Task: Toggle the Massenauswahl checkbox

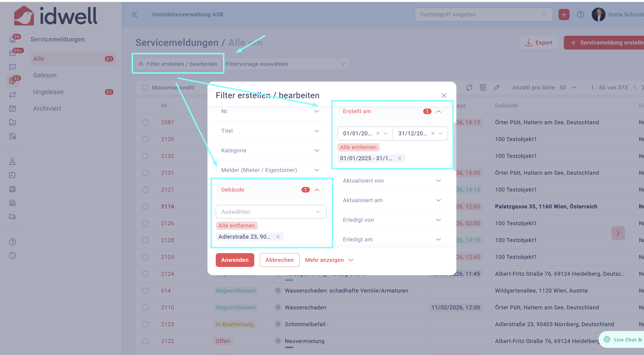Action: click(145, 88)
